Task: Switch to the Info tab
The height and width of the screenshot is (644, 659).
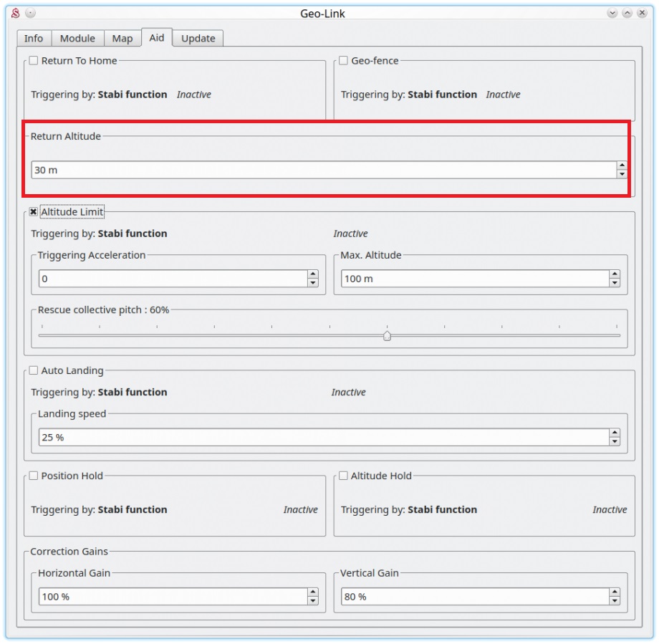Action: coord(34,39)
